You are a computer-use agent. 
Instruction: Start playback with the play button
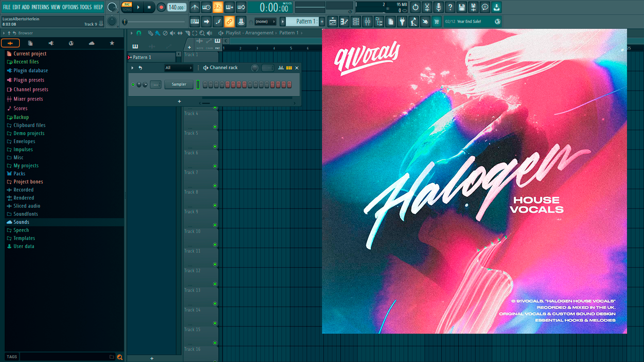point(138,7)
